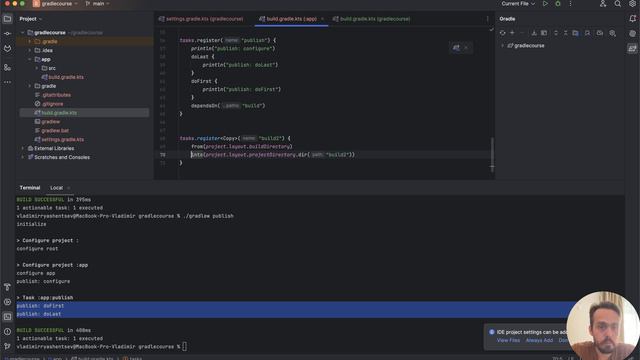The width and height of the screenshot is (640, 360).
Task: Click Always Add in notification
Action: tap(539, 340)
